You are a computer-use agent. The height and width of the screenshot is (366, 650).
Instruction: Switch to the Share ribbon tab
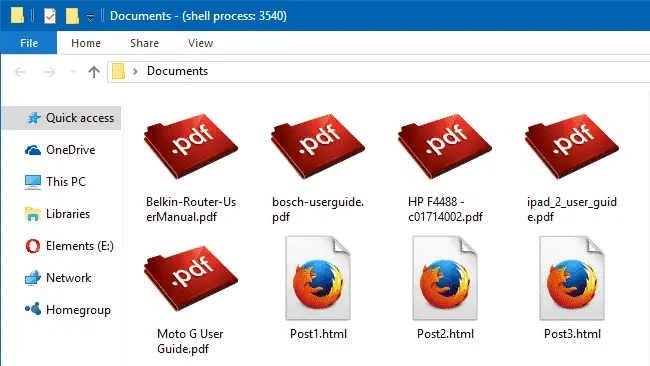tap(144, 43)
